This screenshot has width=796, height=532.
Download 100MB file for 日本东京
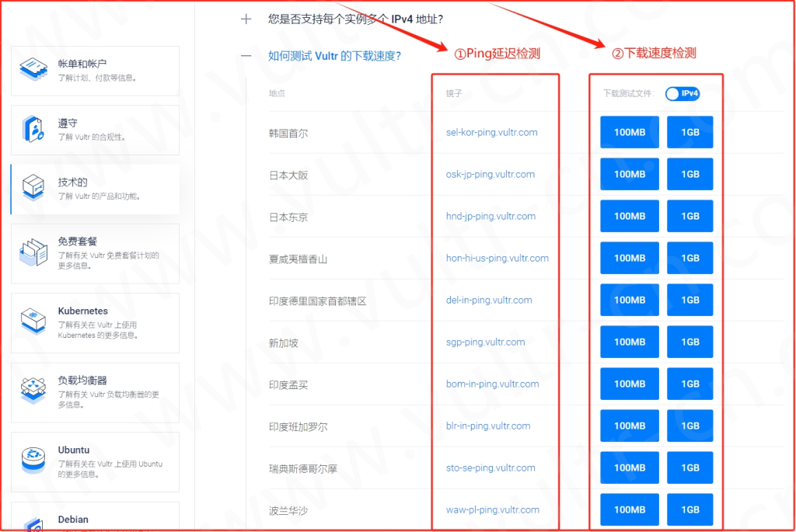630,216
